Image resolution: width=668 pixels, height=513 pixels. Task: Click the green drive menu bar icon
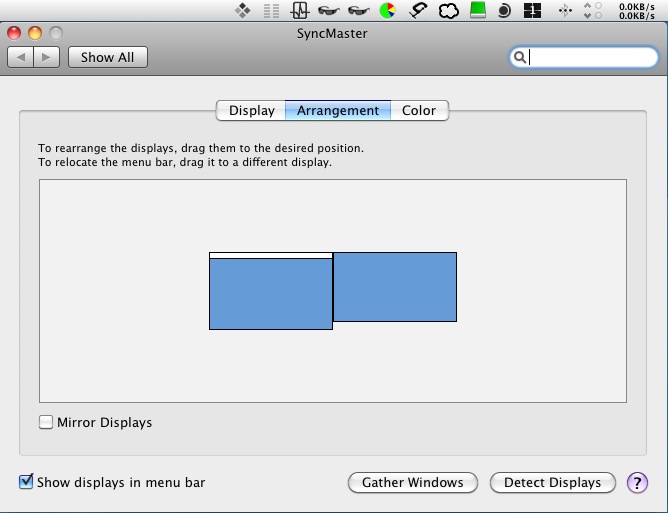(478, 10)
